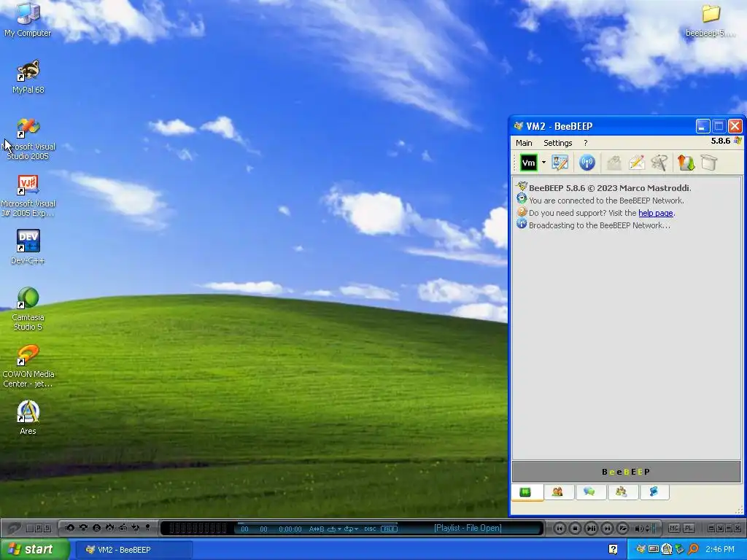Select the Camtasia Studio 5 shortcut
747x560 pixels.
click(x=28, y=308)
